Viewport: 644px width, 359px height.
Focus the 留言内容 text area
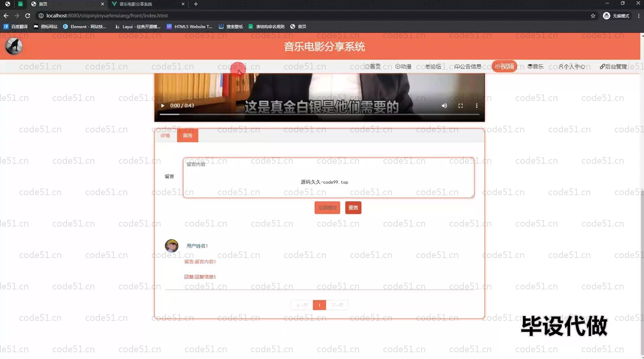[328, 178]
